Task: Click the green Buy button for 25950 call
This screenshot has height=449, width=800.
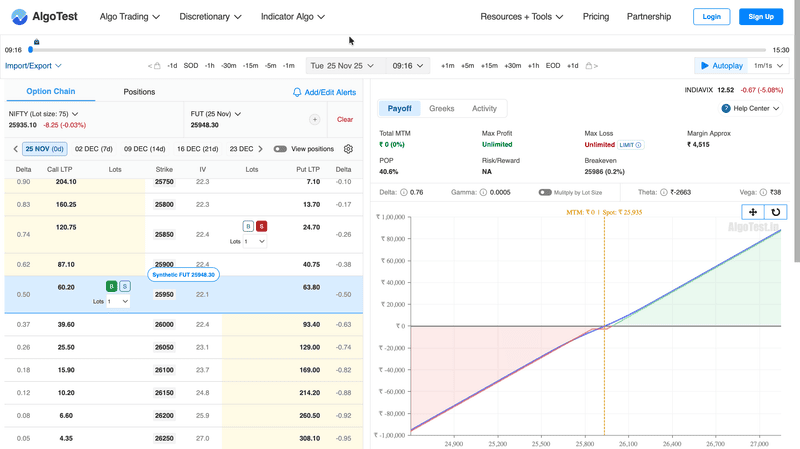Action: coord(112,286)
